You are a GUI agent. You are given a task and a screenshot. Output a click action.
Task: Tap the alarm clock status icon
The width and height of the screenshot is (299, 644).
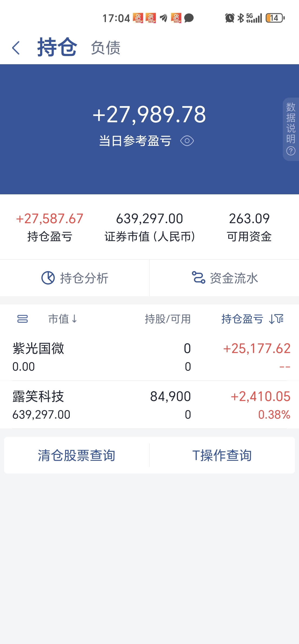click(230, 18)
